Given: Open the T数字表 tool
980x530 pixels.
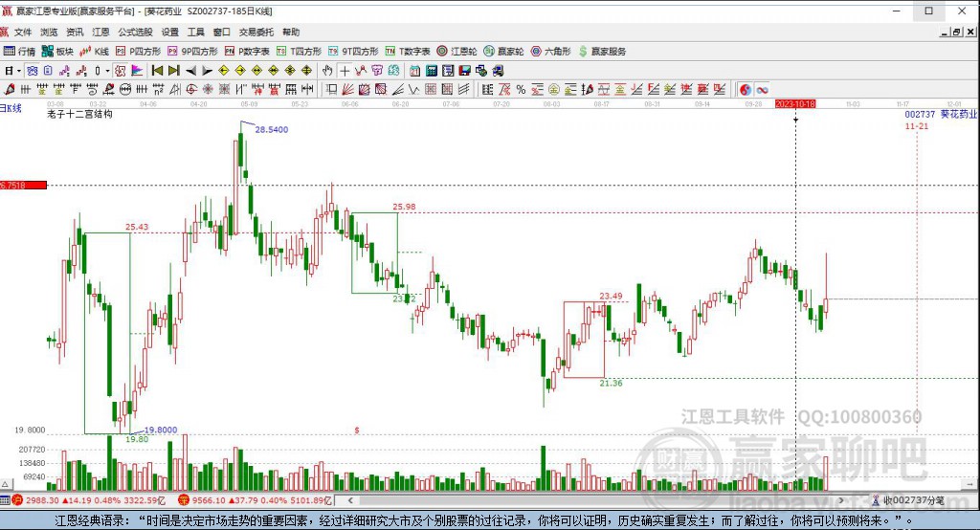Looking at the screenshot, I should (408, 52).
